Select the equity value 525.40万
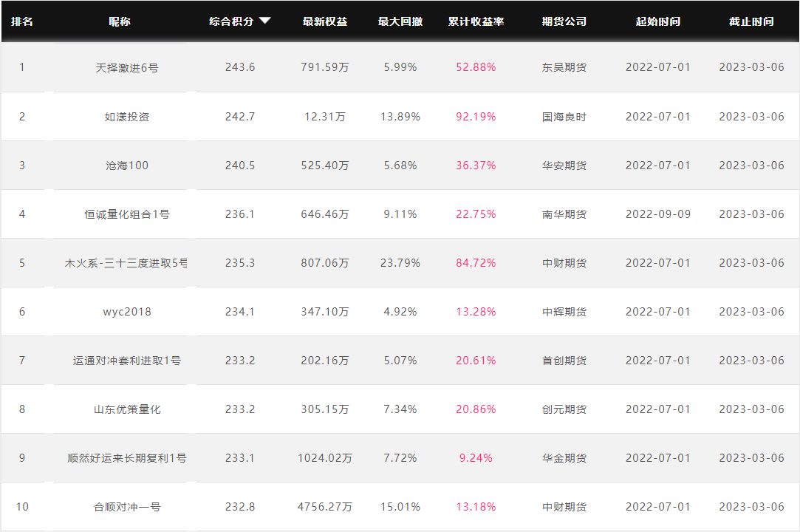800x532 pixels. click(x=324, y=166)
